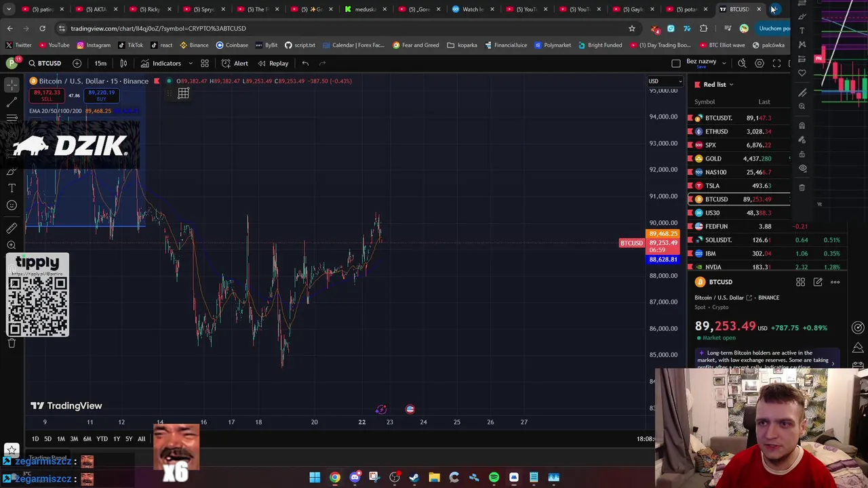This screenshot has height=488, width=868.
Task: Select the crosshair cursor tool
Action: (x=12, y=85)
